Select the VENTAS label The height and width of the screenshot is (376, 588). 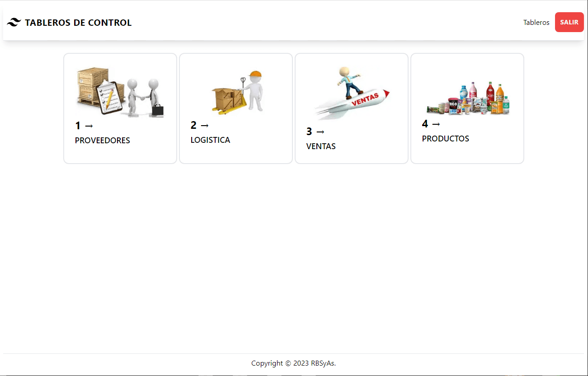click(321, 146)
